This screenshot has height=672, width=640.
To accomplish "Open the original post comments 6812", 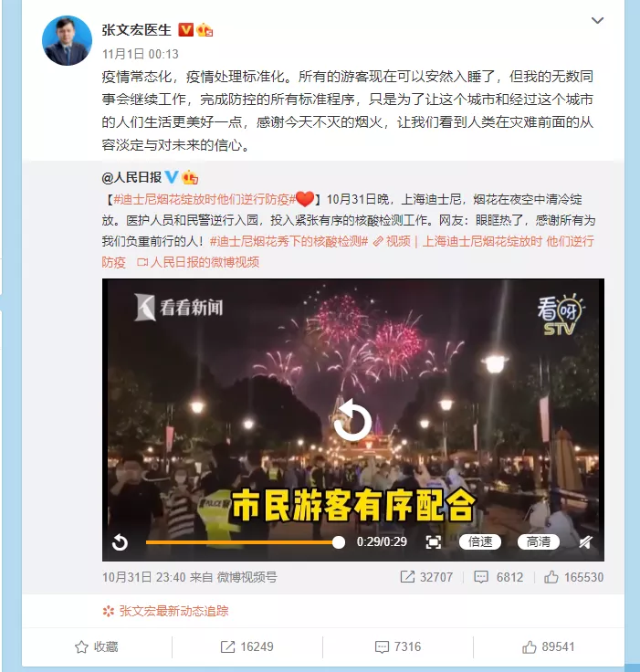I will (x=498, y=577).
